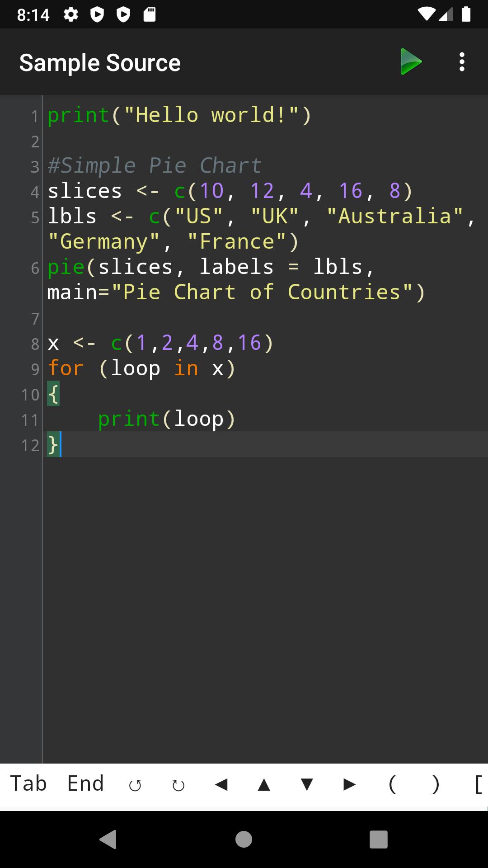
Task: Place cursor on the pie function call
Action: pyautogui.click(x=66, y=267)
